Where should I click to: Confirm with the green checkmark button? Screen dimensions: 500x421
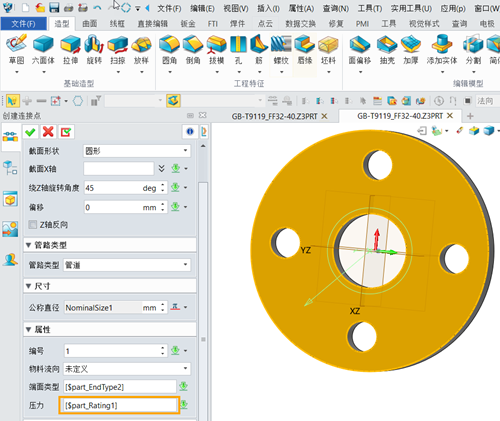pyautogui.click(x=30, y=132)
